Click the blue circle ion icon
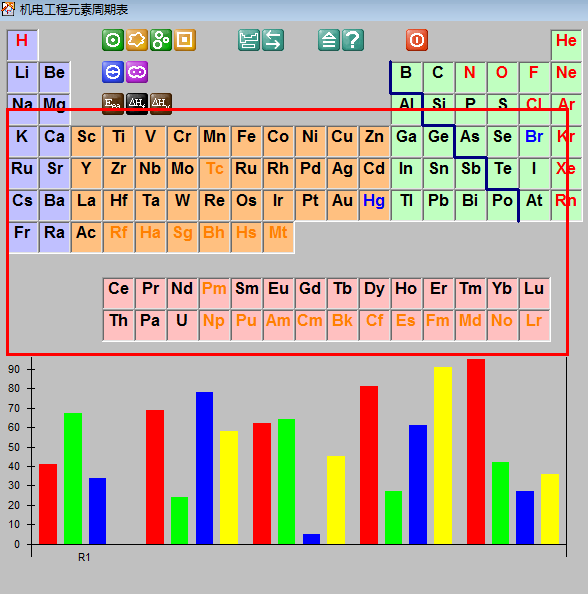Image resolution: width=588 pixels, height=594 pixels. [x=113, y=72]
